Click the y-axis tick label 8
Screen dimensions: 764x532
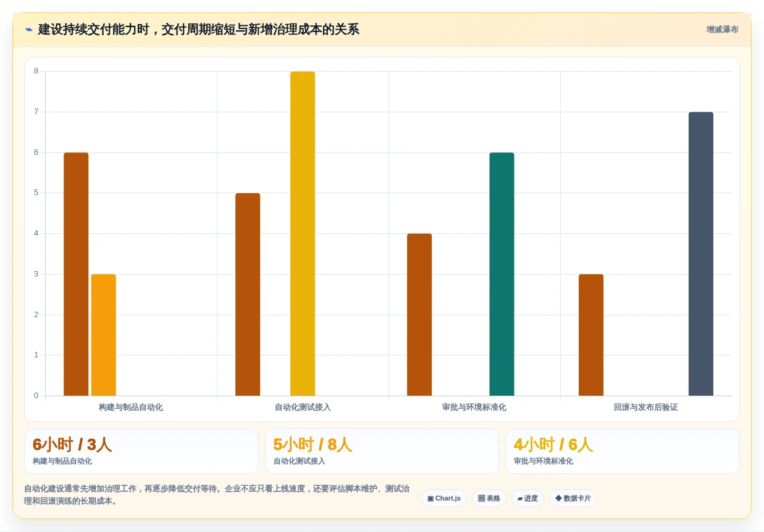click(x=36, y=71)
